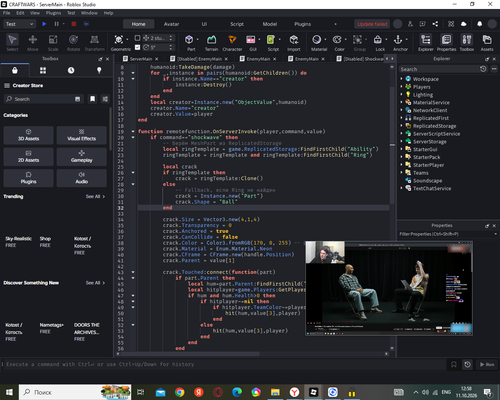Stop the running test
This screenshot has width=500, height=400.
pos(74,24)
